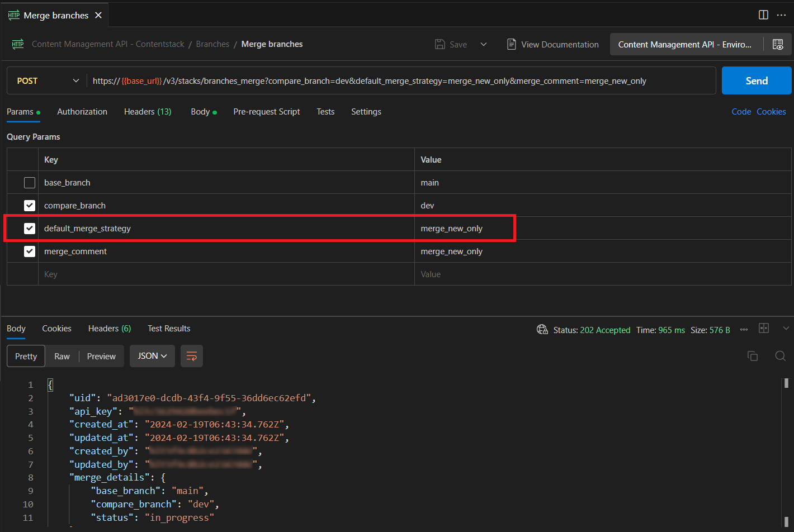The height and width of the screenshot is (532, 794).
Task: Click the Size 576 B indicator
Action: pos(710,330)
